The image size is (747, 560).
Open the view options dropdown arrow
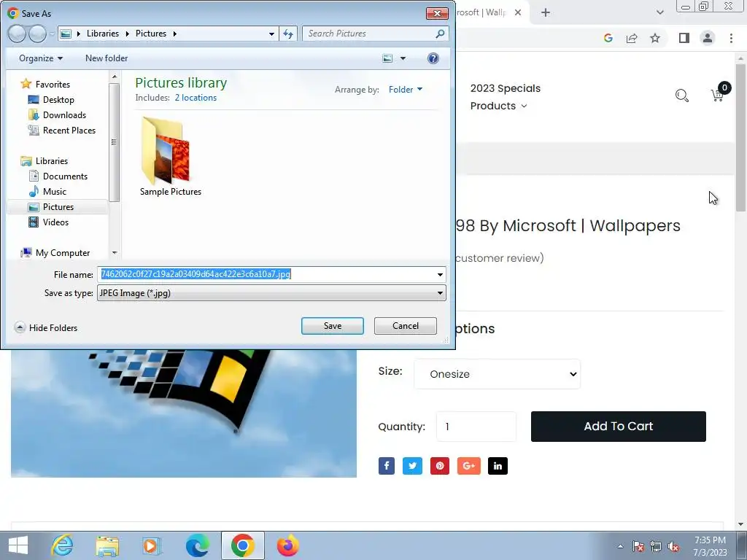point(403,58)
